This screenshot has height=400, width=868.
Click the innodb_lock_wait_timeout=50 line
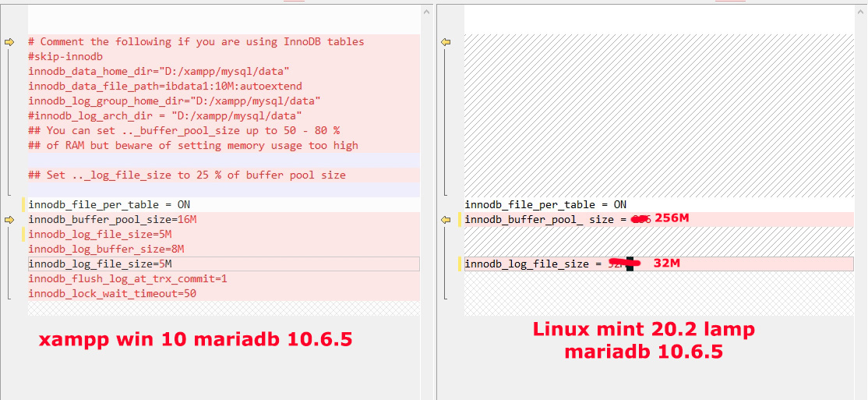(224, 294)
